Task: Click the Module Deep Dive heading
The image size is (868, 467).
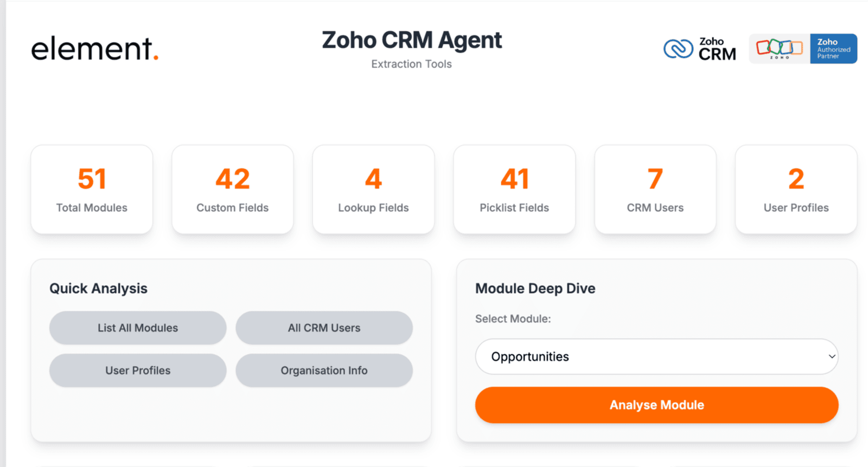Action: click(535, 289)
